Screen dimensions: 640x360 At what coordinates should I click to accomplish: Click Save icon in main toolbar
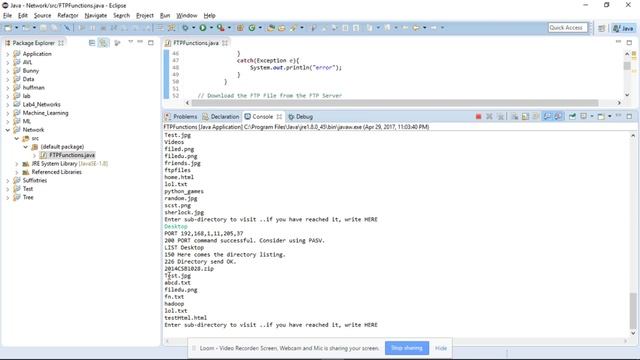43,28
